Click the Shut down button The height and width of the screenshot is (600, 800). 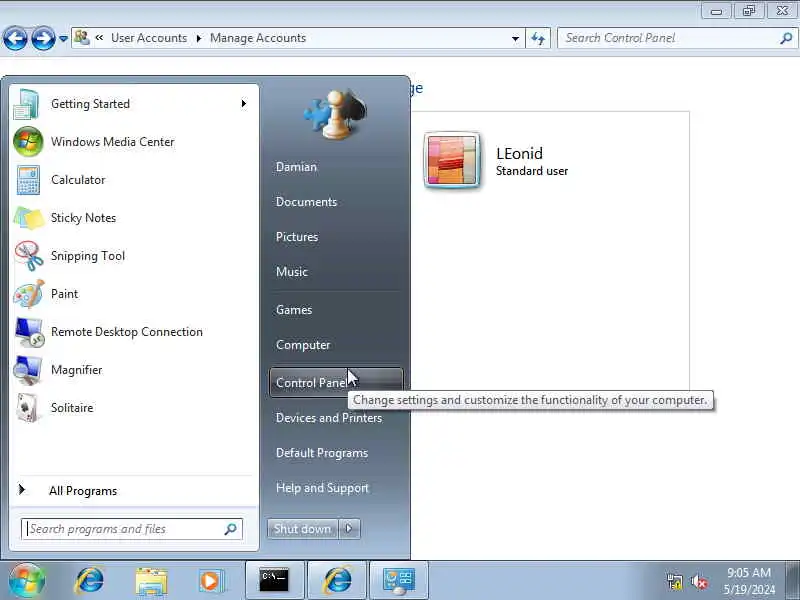click(x=303, y=529)
